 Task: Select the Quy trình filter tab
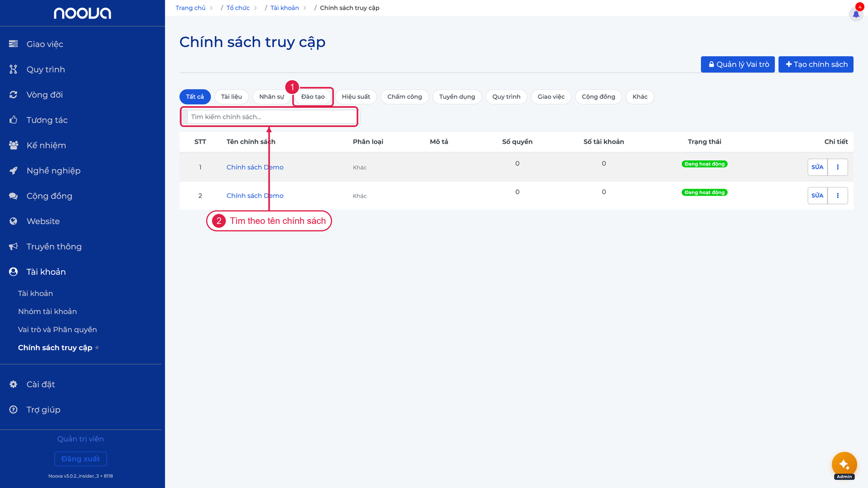506,97
